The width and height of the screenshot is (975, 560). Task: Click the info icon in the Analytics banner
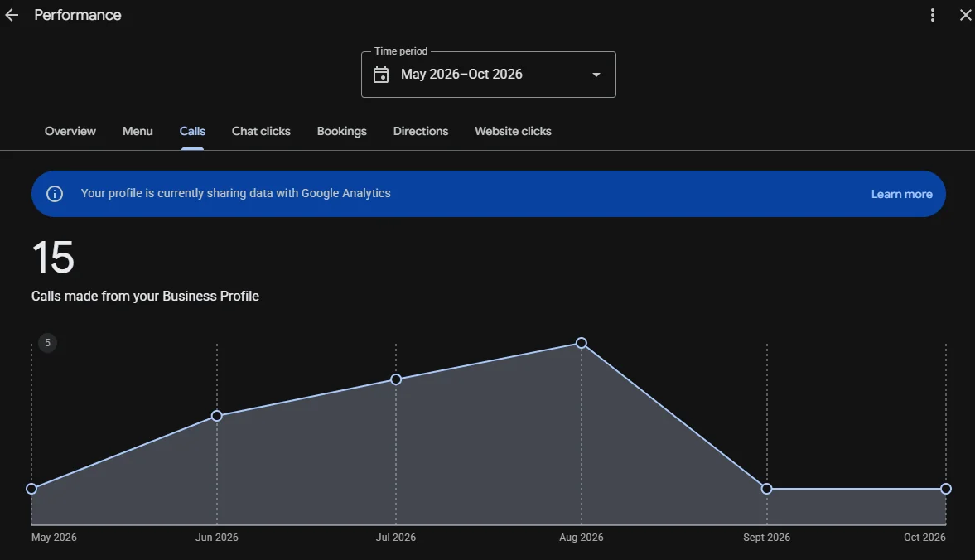pyautogui.click(x=55, y=194)
